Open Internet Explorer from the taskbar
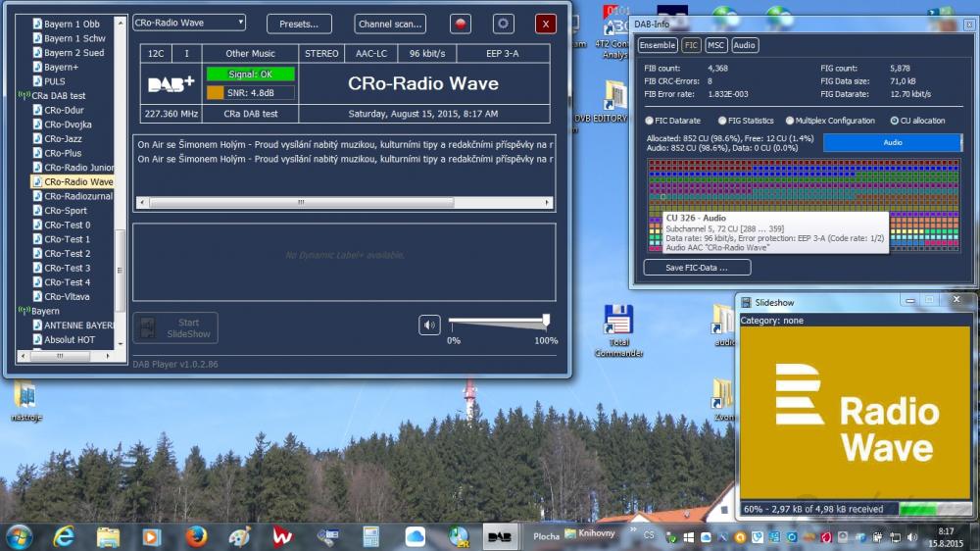The height and width of the screenshot is (551, 980). [x=64, y=536]
